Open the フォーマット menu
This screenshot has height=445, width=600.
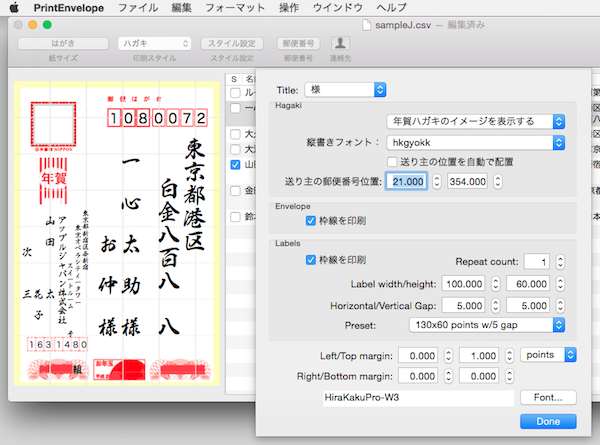[x=235, y=8]
